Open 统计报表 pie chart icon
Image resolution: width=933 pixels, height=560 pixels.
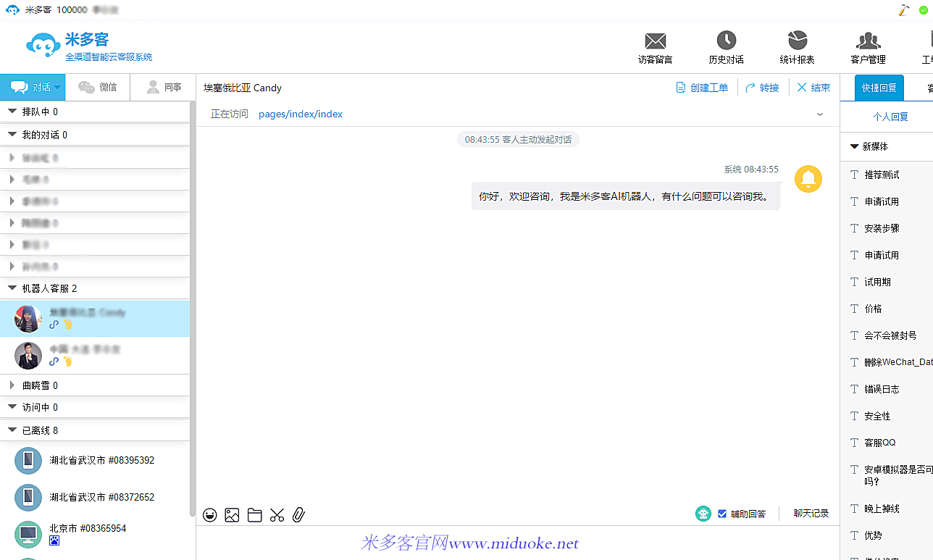point(797,41)
